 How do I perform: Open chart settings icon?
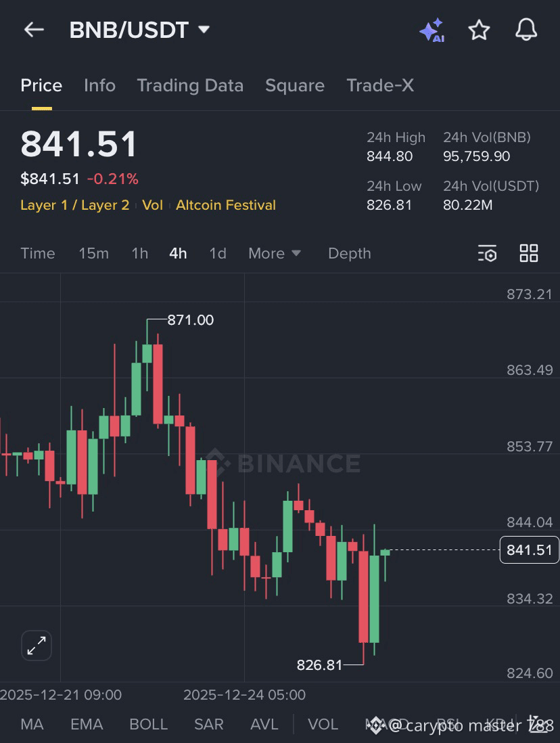487,253
